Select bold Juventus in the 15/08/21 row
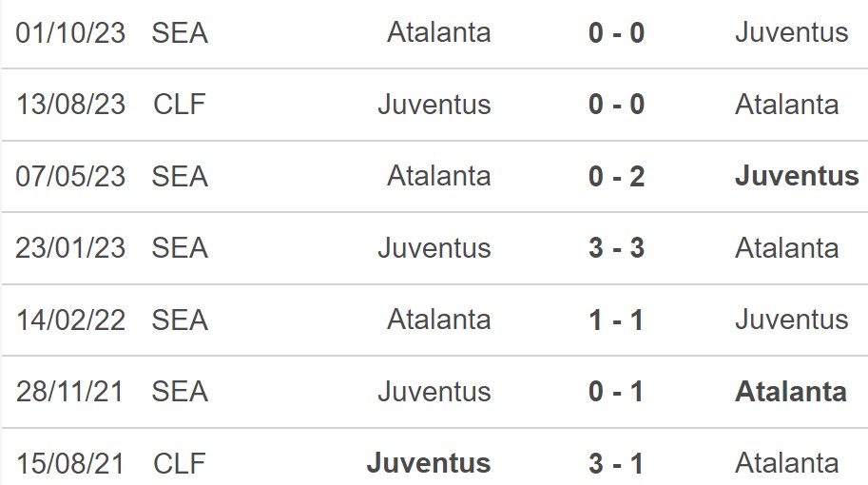Viewport: 868px width, 485px height. 429,463
